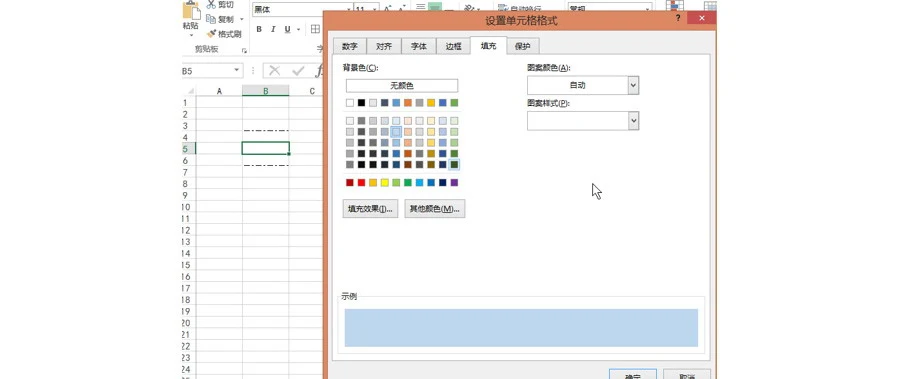This screenshot has width=900, height=379.
Task: Toggle Italic formatting in the ribbon
Action: click(273, 29)
